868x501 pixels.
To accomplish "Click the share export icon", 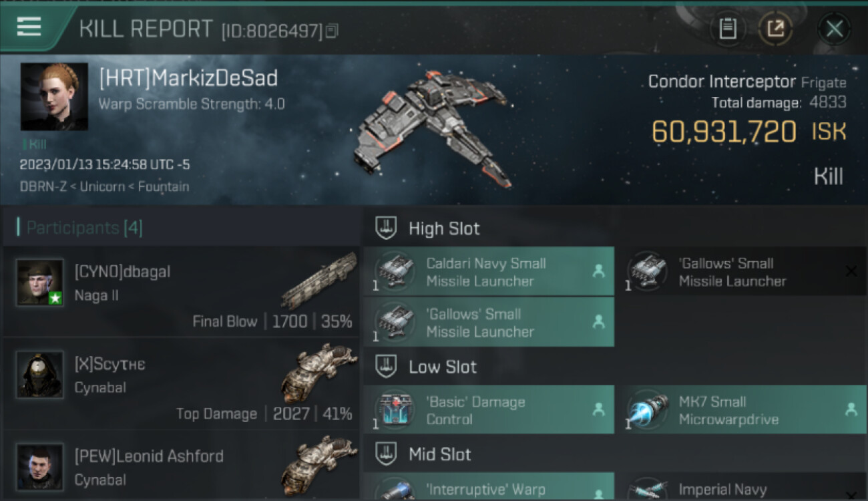I will 776,29.
